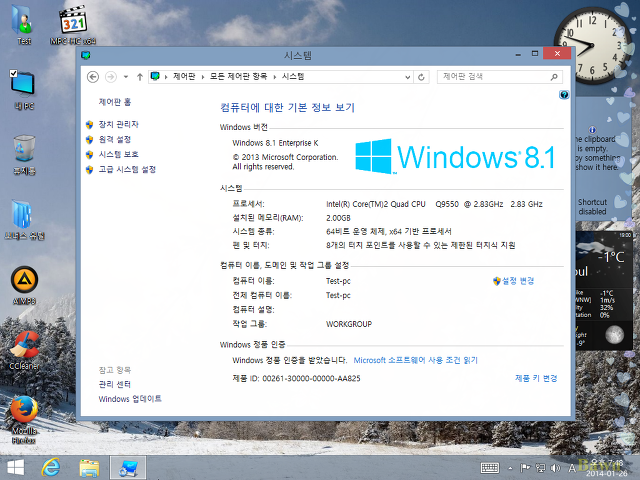Open File Explorer from the taskbar
This screenshot has height=480, width=640.
[x=89, y=468]
